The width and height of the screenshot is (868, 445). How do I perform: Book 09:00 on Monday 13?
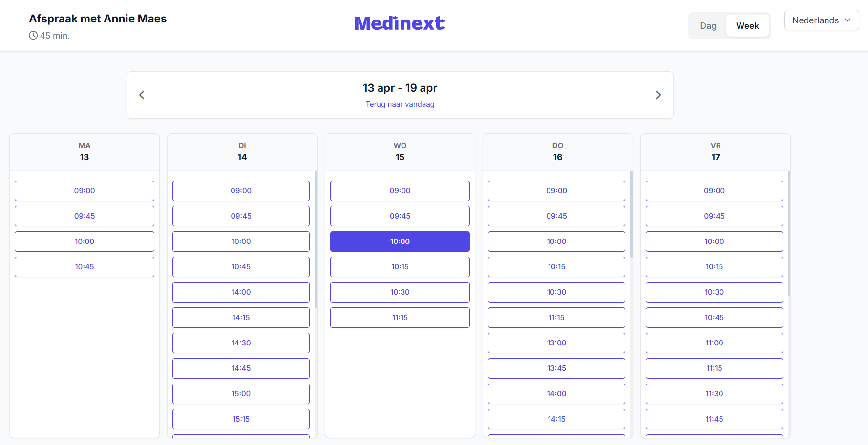pyautogui.click(x=85, y=191)
